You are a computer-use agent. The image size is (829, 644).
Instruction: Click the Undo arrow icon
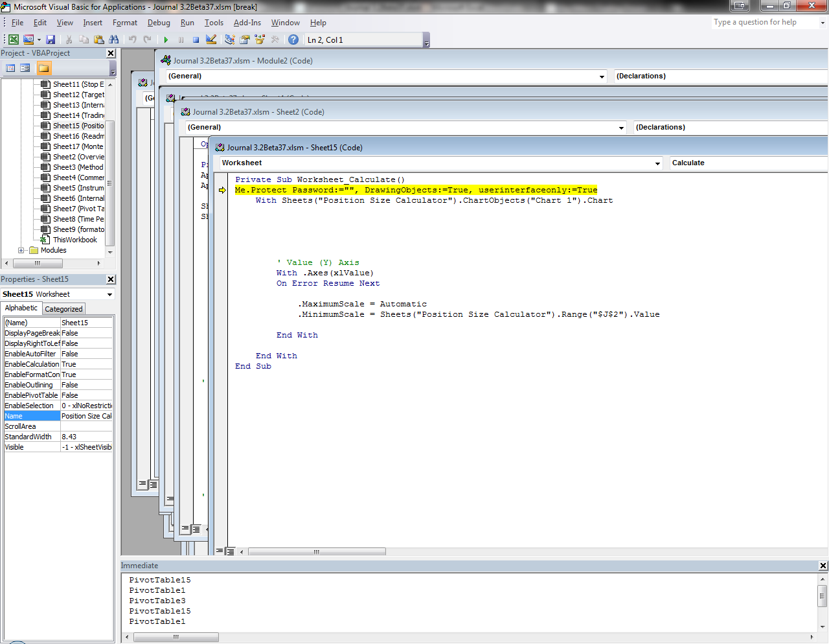pos(132,40)
